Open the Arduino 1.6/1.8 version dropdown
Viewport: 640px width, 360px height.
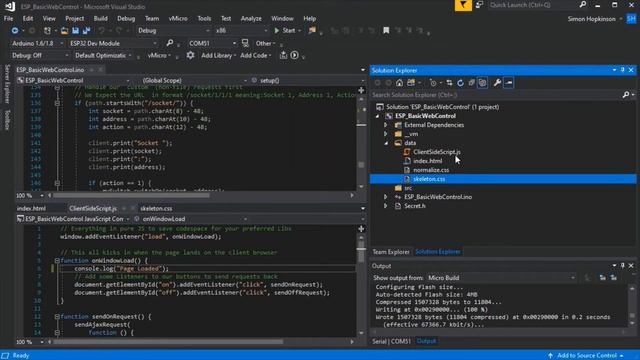pos(37,43)
